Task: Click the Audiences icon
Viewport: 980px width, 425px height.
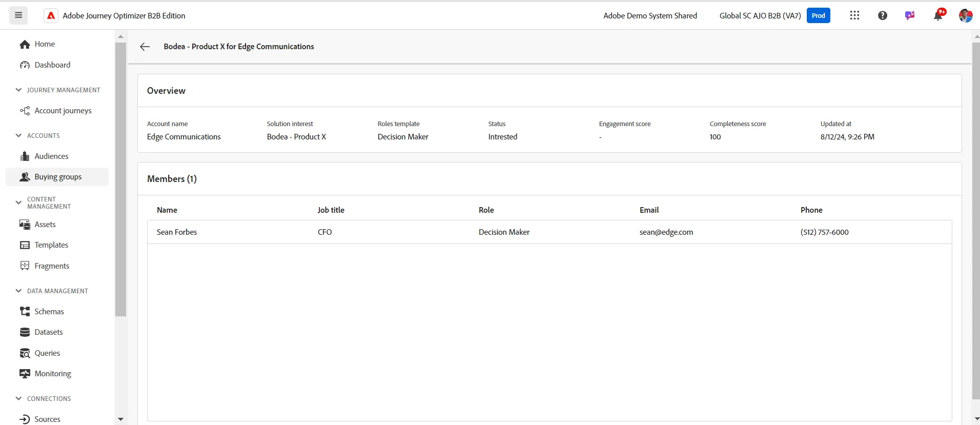Action: point(25,156)
